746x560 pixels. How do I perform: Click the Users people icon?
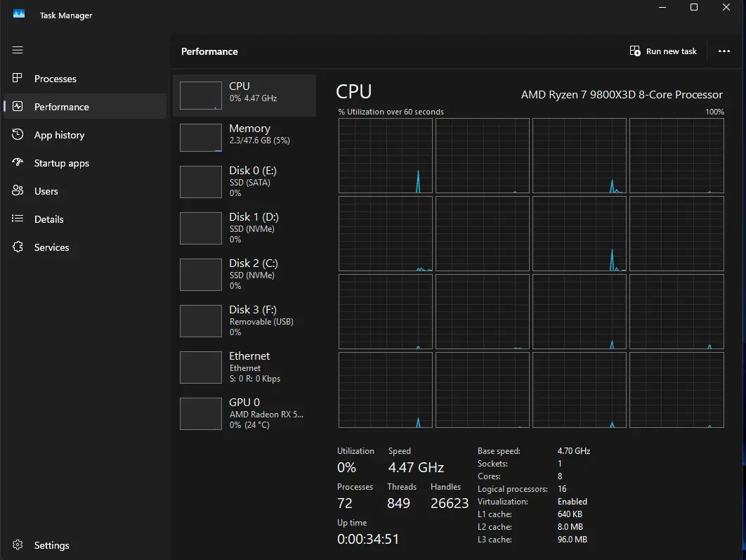pos(18,190)
